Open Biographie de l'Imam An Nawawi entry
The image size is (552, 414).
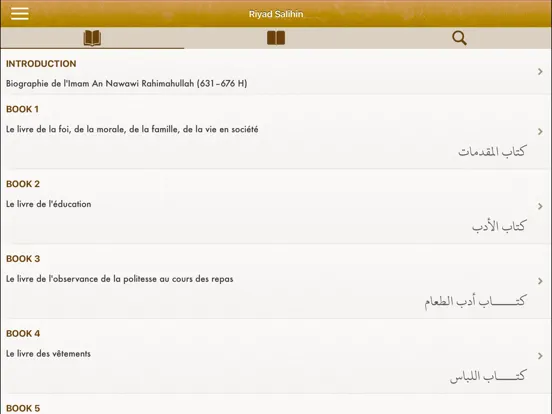pyautogui.click(x=126, y=83)
